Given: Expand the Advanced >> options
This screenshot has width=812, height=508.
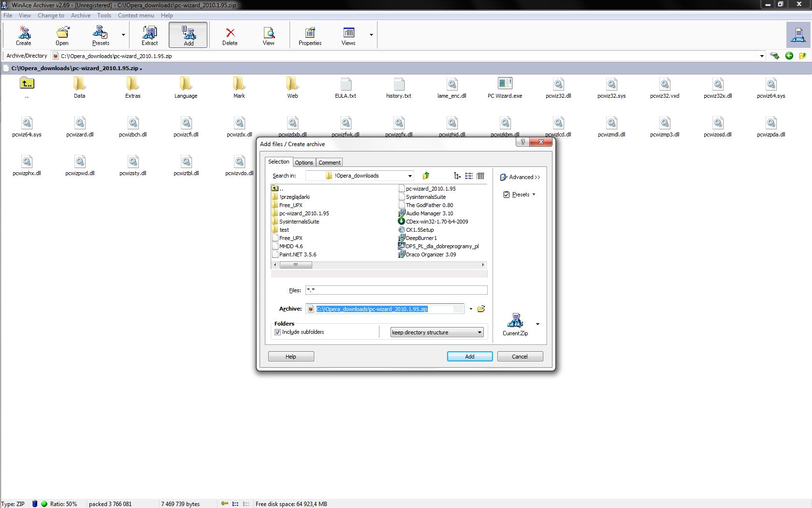Looking at the screenshot, I should pos(520,177).
